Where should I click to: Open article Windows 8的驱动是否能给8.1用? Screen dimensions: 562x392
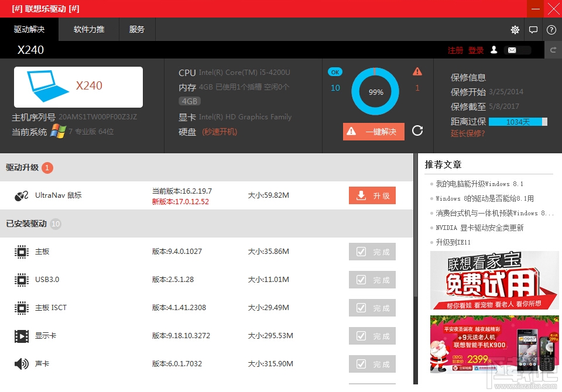485,198
